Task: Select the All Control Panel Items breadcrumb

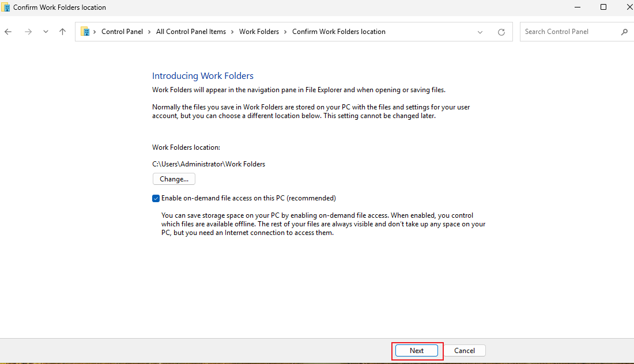Action: click(x=191, y=32)
